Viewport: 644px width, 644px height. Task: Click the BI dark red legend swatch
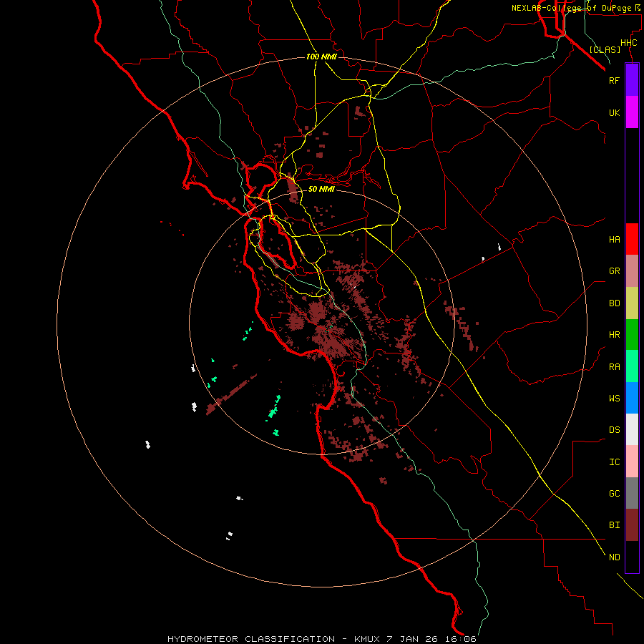632,525
